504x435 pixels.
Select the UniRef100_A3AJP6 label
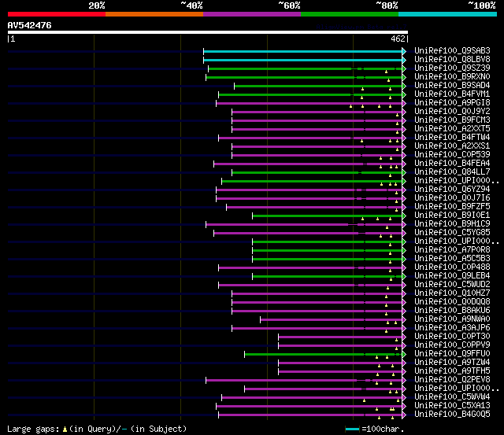tap(452, 328)
